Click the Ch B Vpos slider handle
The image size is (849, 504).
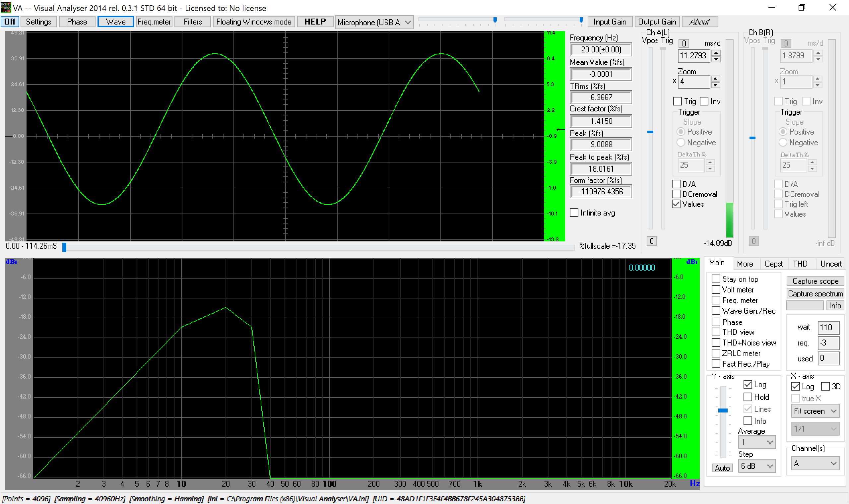(x=752, y=138)
